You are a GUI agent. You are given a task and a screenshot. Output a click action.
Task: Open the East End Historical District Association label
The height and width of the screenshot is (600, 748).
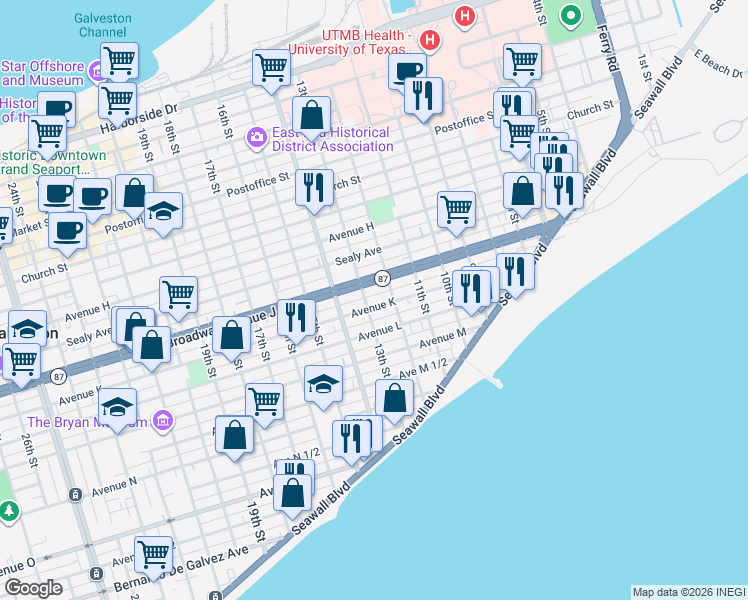(x=332, y=139)
